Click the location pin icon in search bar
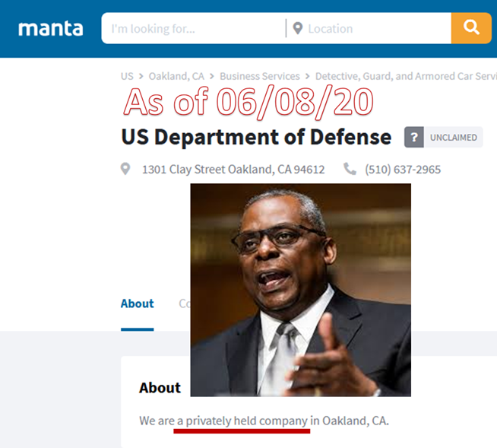This screenshot has height=448, width=497. click(x=298, y=29)
